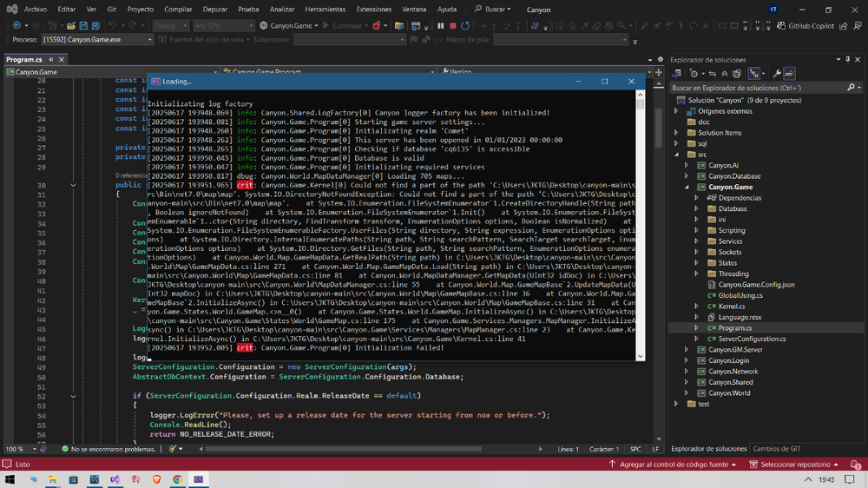This screenshot has height=488, width=868.
Task: Open GitHub Copilot in the toolbar
Action: [x=809, y=26]
